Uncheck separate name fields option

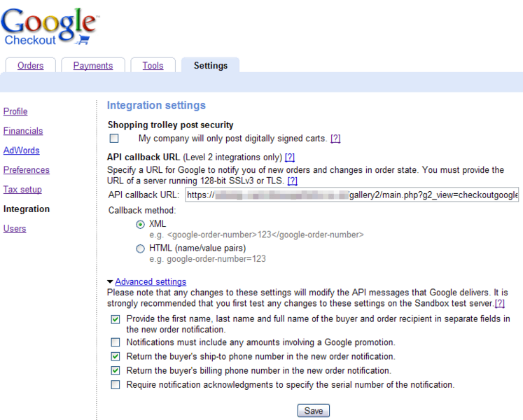coord(116,320)
